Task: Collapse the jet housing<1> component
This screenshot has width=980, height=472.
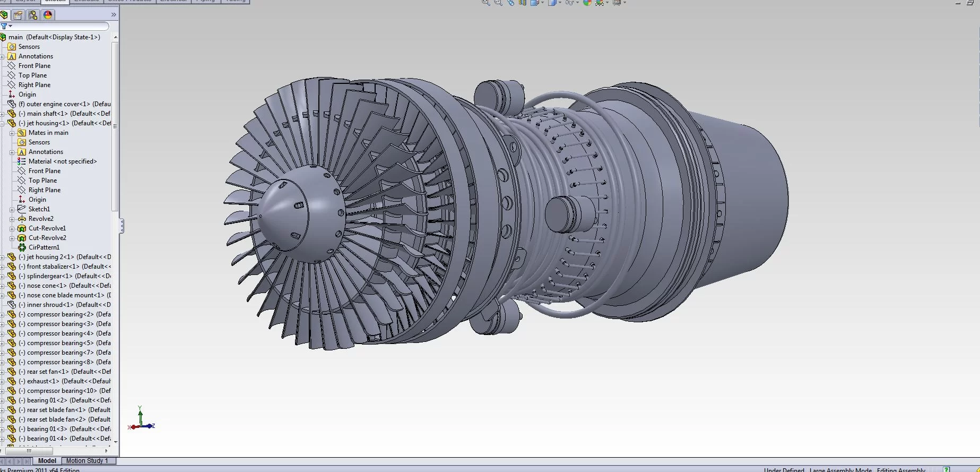Action: tap(3, 123)
